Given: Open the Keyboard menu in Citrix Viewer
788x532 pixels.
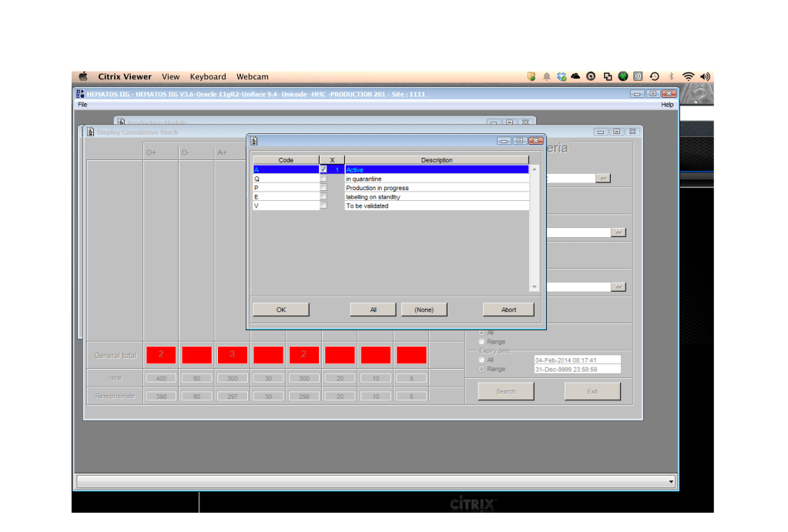Looking at the screenshot, I should pos(208,76).
